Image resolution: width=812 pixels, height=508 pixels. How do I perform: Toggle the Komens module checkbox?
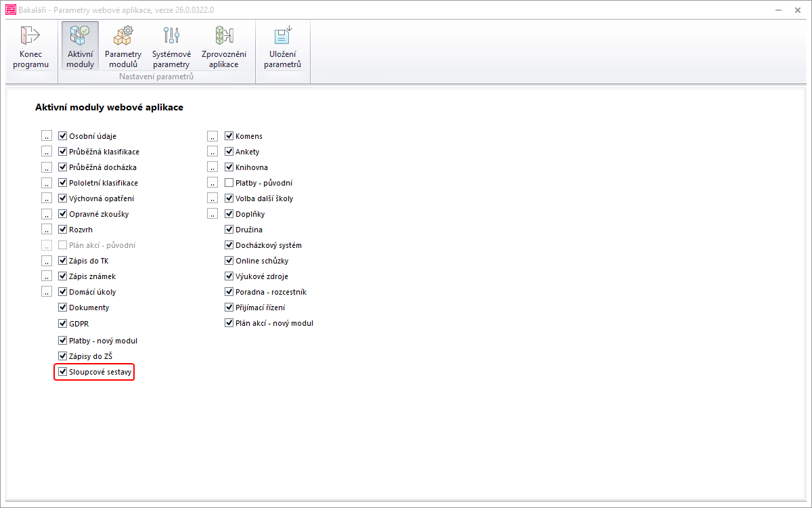(x=229, y=136)
